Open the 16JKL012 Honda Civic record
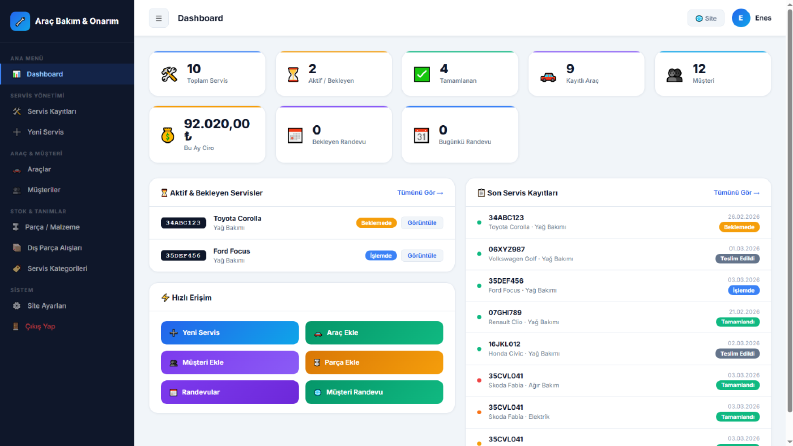 618,349
